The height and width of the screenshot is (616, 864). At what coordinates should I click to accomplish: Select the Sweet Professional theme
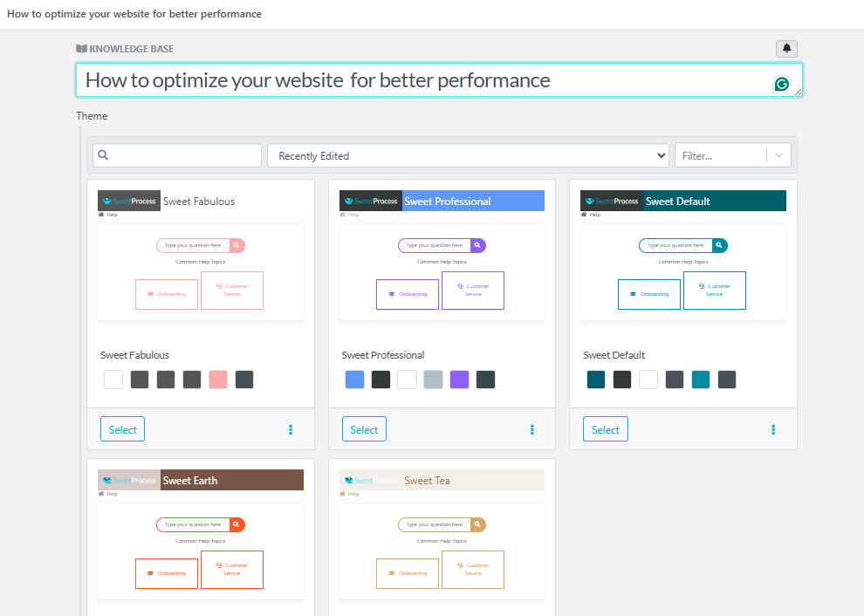364,429
